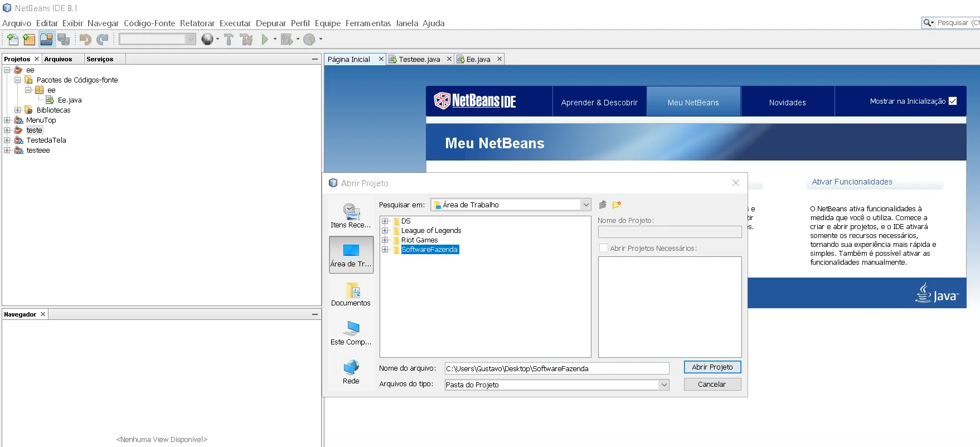The image size is (980, 447).
Task: Expand the Riot Games folder node
Action: (x=385, y=240)
